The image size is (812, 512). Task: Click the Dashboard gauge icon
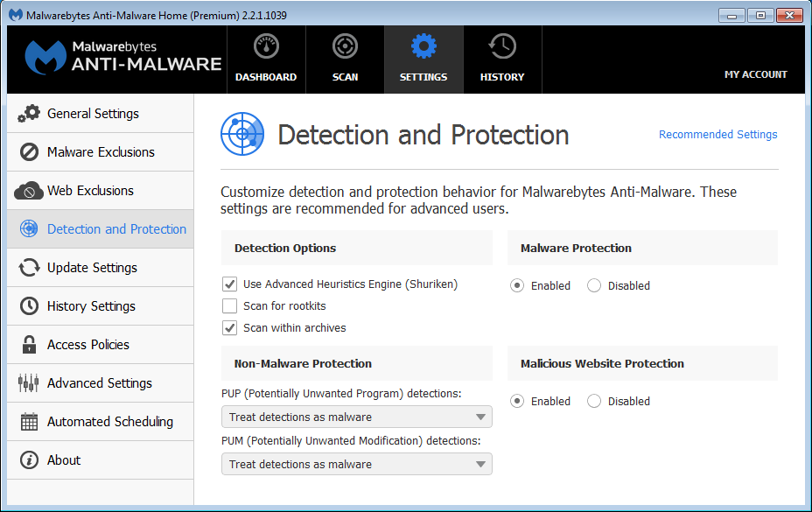coord(266,46)
